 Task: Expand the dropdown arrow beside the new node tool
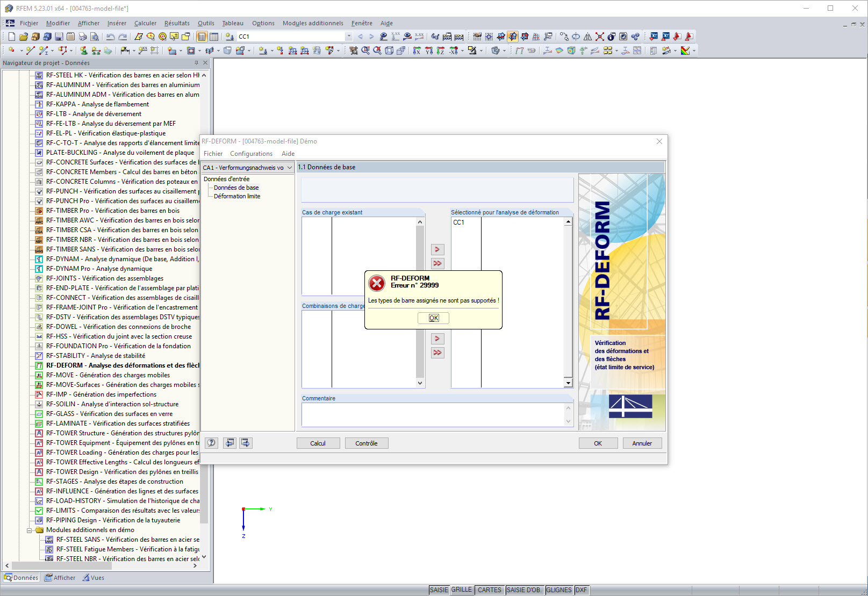tap(21, 51)
